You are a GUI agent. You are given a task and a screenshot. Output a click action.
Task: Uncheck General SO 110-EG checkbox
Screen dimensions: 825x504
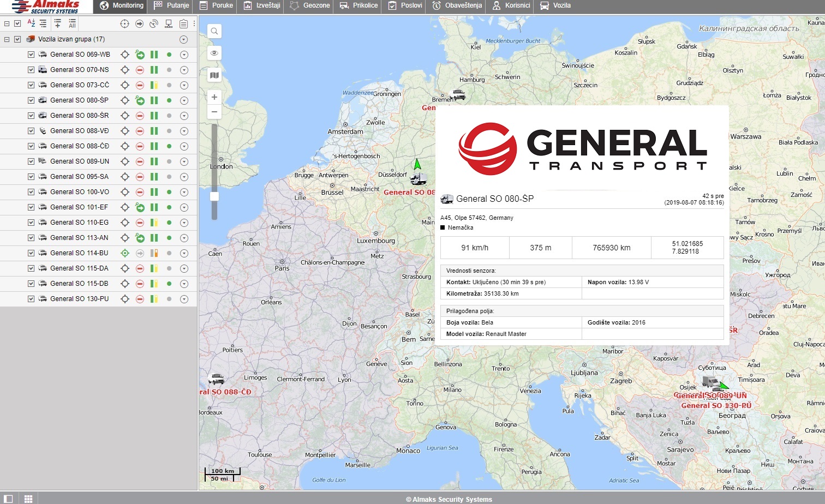(x=31, y=223)
